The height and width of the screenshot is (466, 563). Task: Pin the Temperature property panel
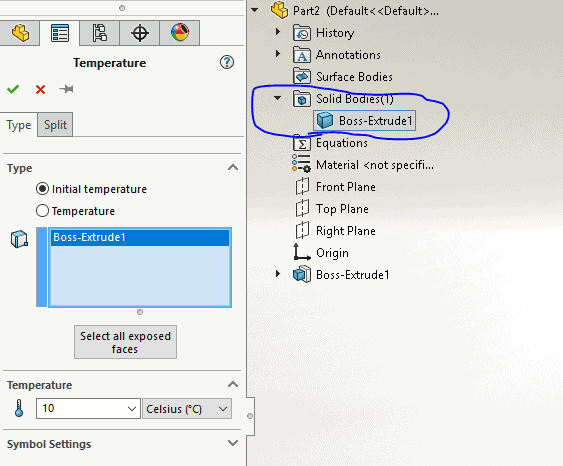pos(66,89)
